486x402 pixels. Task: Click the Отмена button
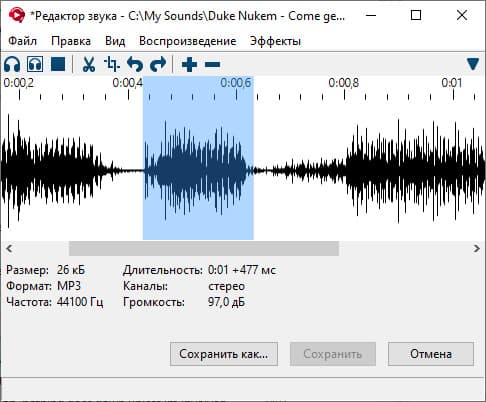click(x=431, y=354)
